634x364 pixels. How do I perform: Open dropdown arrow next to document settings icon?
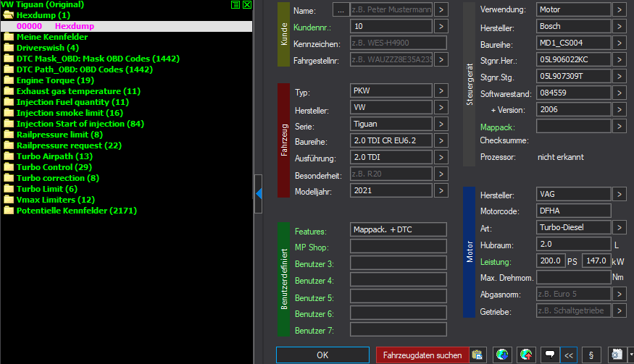coord(630,355)
